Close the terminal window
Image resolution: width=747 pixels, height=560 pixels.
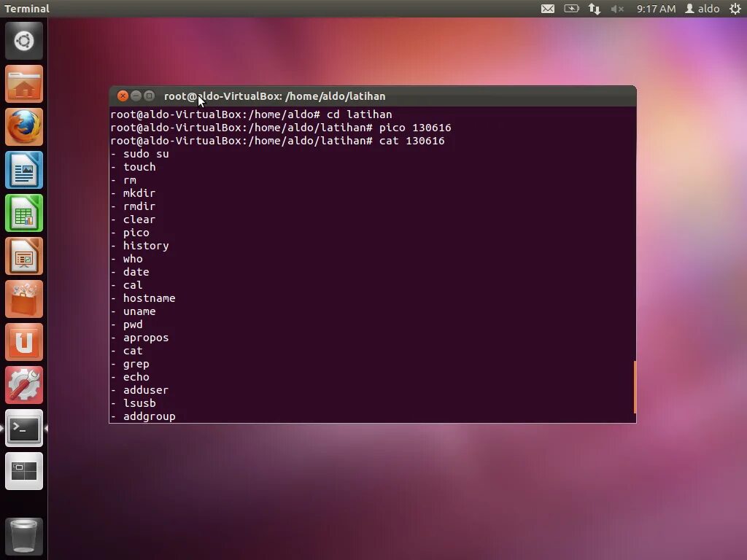pyautogui.click(x=123, y=96)
